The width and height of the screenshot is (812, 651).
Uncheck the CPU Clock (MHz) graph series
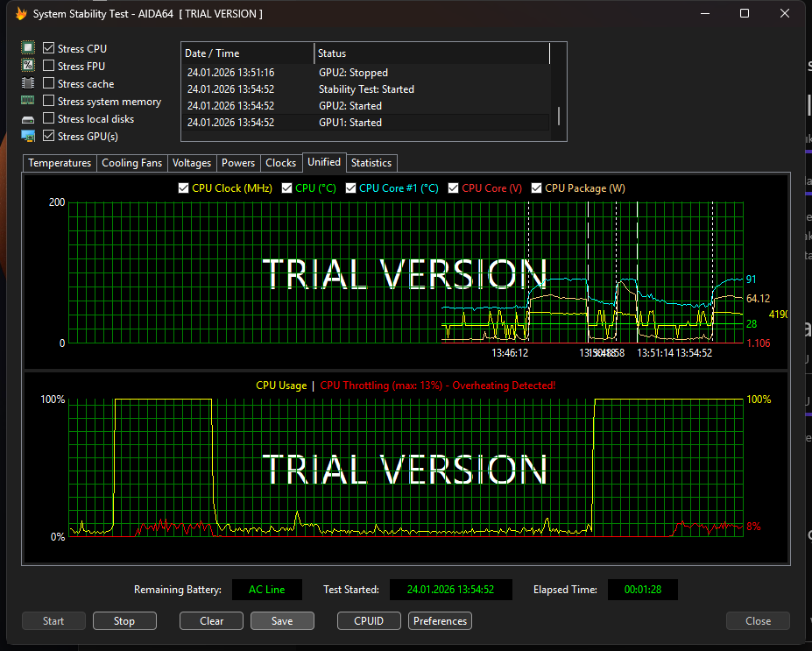(x=183, y=188)
